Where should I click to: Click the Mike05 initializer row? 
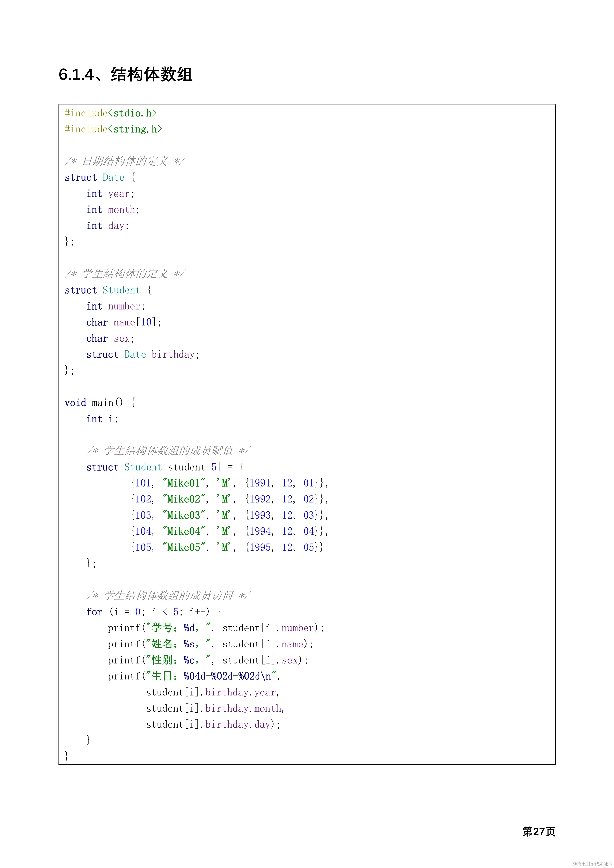pos(227,547)
